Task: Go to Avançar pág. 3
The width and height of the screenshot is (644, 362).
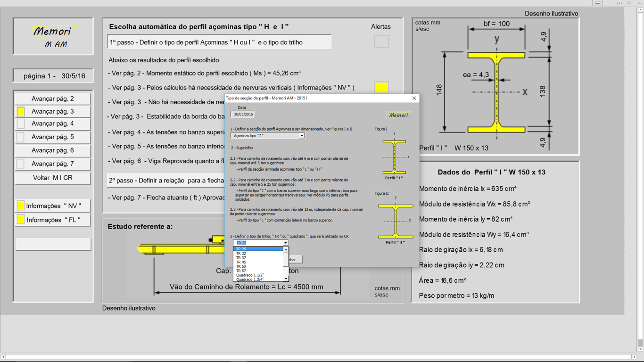Action: coord(53,111)
